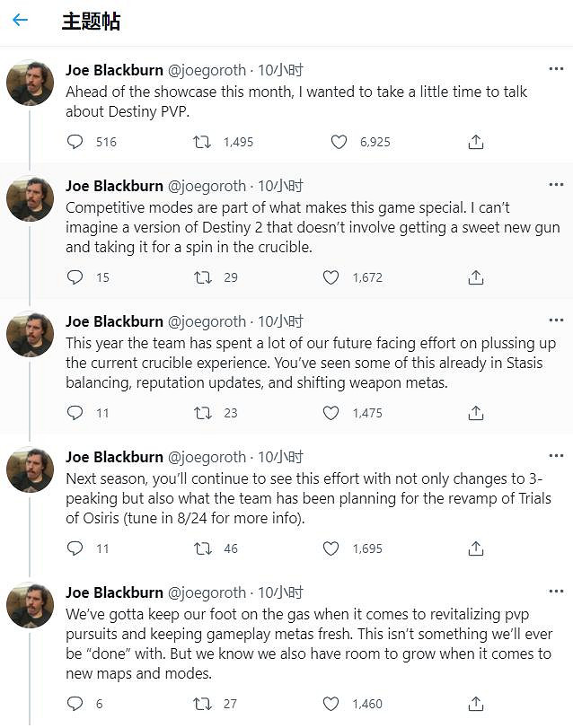The image size is (573, 728).
Task: Open the 10小时 timestamp on last tweet
Action: pos(281,592)
